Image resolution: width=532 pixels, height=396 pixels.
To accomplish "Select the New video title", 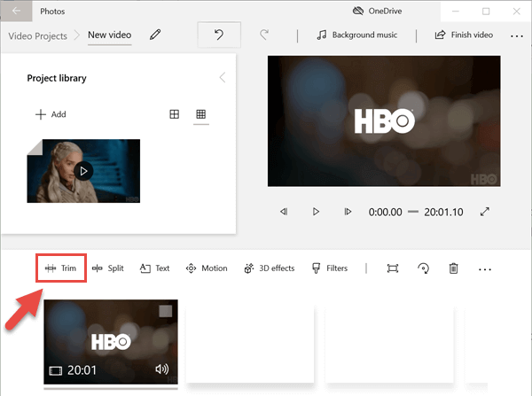I will pyautogui.click(x=109, y=35).
